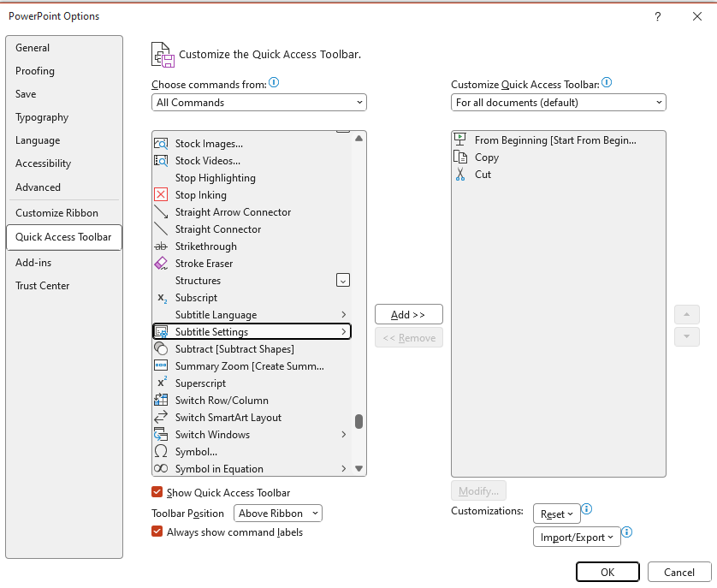717x588 pixels.
Task: Open the For all documents dropdown
Action: pos(559,103)
